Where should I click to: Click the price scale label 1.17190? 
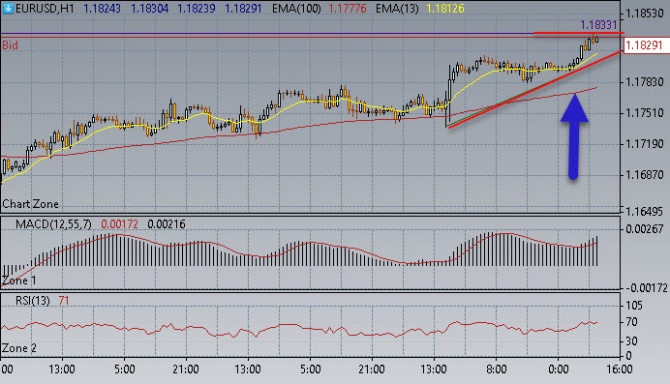point(644,144)
